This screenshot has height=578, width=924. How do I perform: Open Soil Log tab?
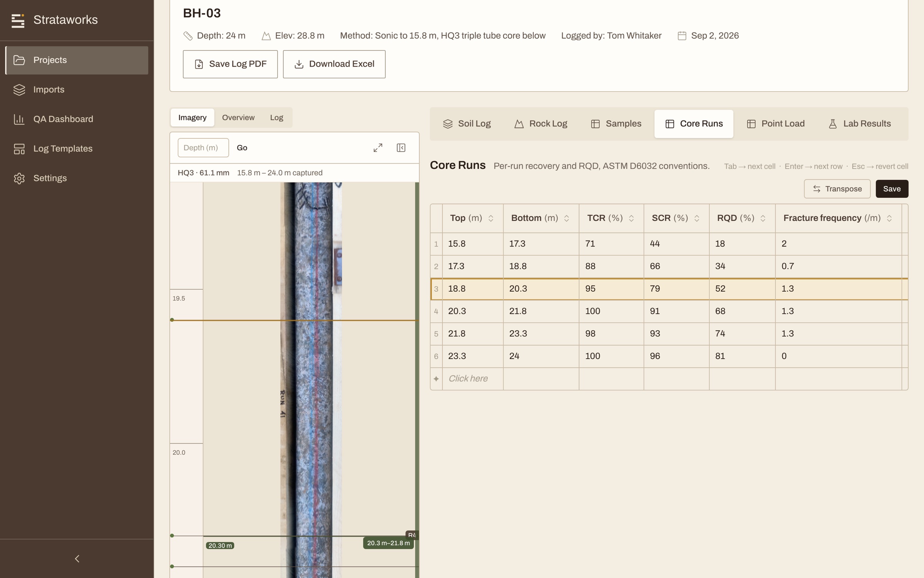click(x=467, y=124)
